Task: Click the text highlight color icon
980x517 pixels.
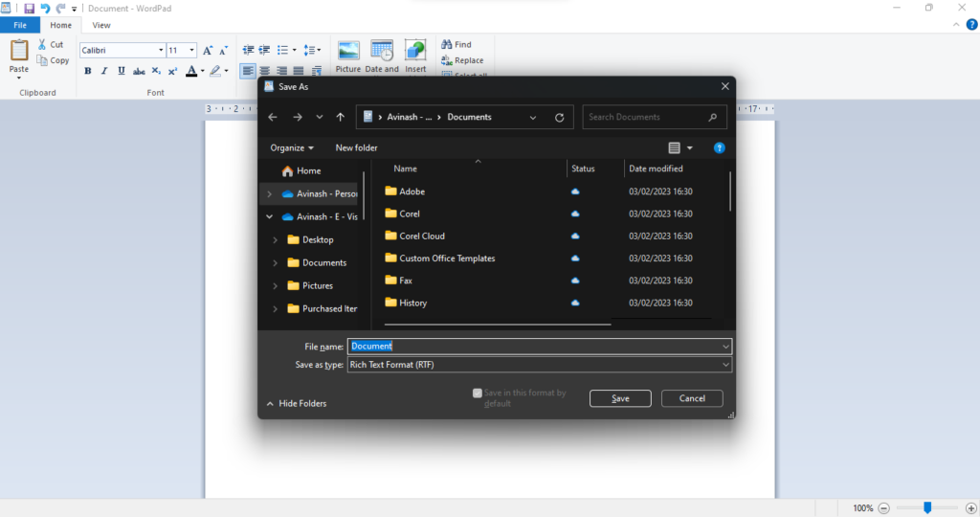Action: tap(215, 71)
